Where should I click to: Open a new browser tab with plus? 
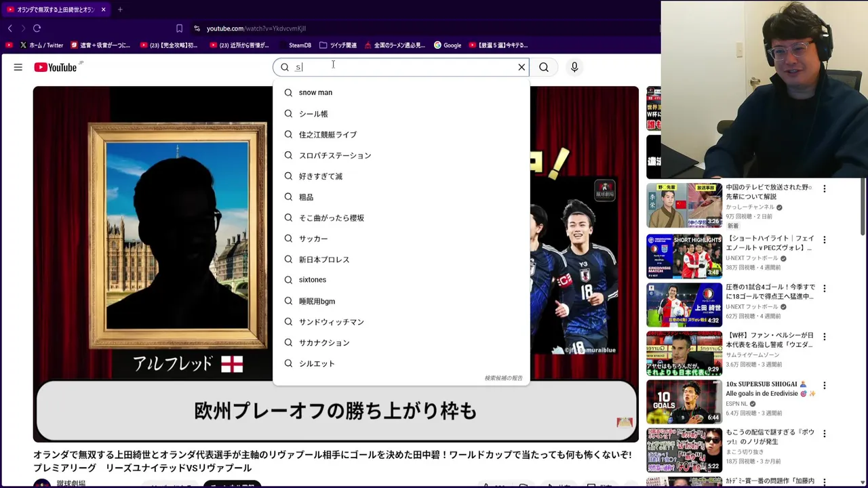click(120, 9)
